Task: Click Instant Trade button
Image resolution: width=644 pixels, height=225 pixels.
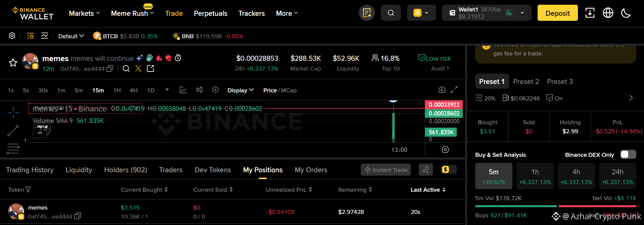Action: [x=386, y=170]
